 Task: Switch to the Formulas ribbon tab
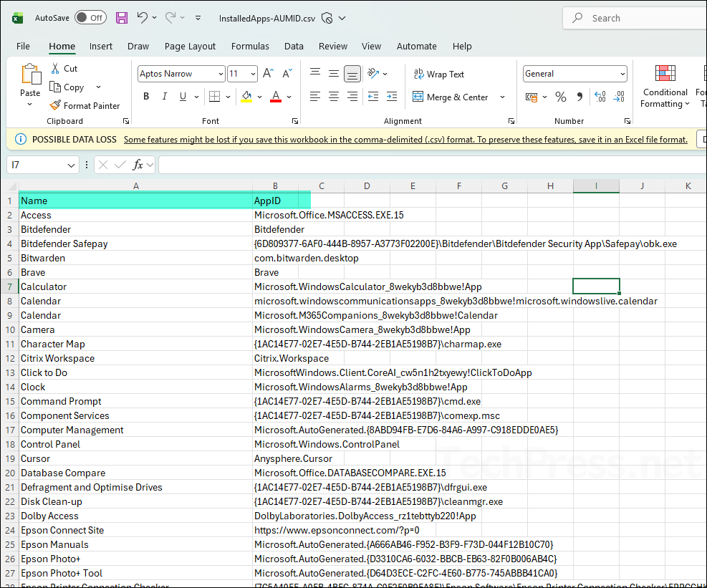[x=250, y=46]
